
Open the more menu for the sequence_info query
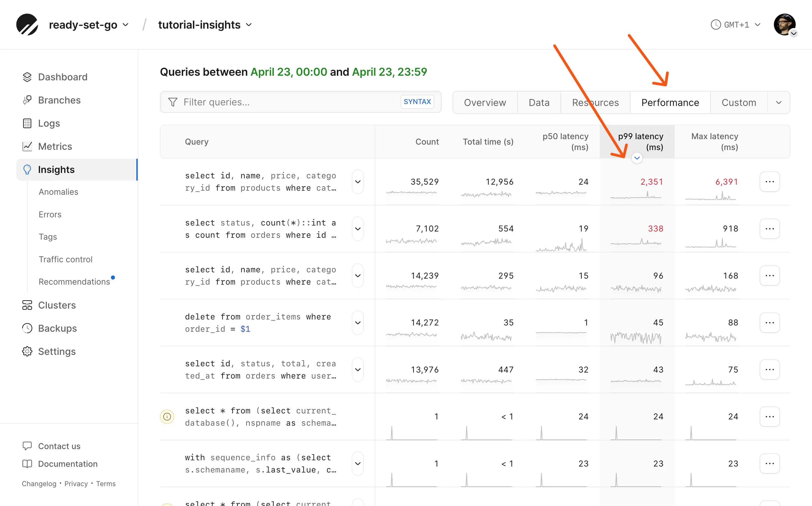click(x=770, y=464)
